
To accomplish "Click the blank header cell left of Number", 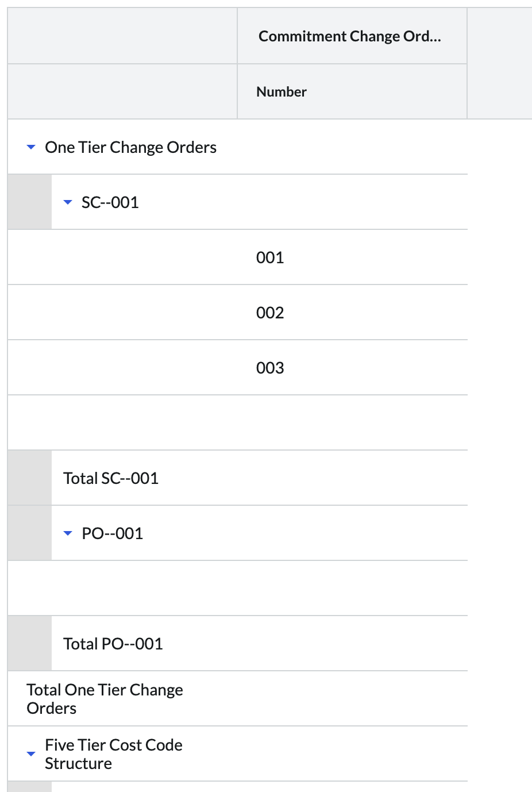I will coord(122,92).
